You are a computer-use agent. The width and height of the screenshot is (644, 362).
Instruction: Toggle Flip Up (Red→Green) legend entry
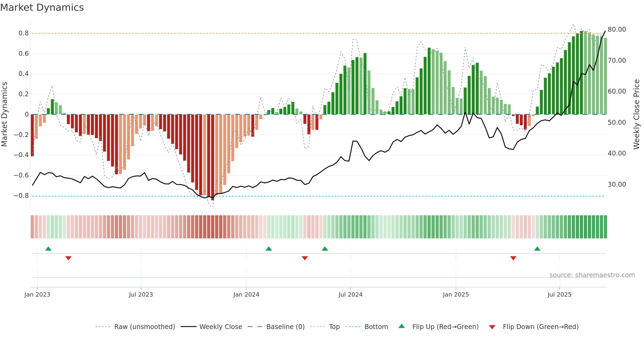[439, 327]
